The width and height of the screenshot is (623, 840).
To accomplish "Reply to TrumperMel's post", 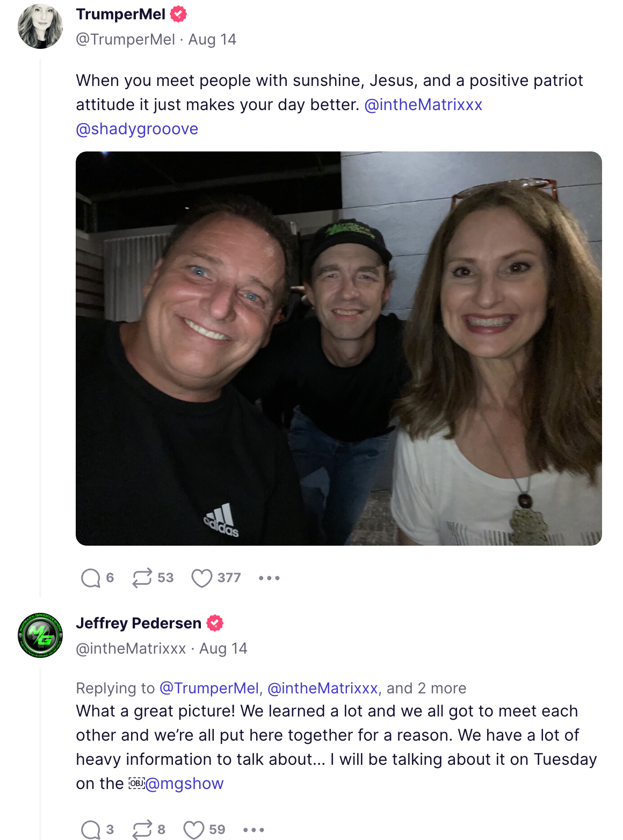I will pyautogui.click(x=91, y=578).
